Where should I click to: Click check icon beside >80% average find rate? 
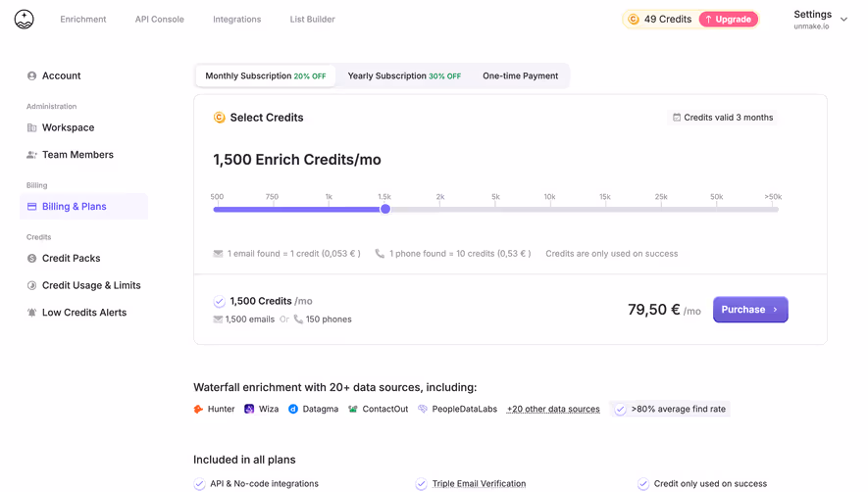[x=620, y=410]
